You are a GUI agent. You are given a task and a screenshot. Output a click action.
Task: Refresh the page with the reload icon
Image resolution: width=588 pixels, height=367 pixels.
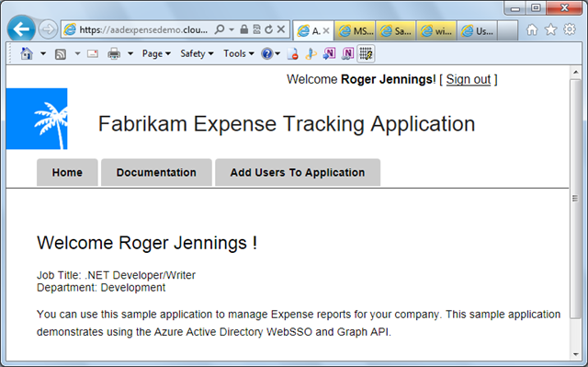[269, 29]
